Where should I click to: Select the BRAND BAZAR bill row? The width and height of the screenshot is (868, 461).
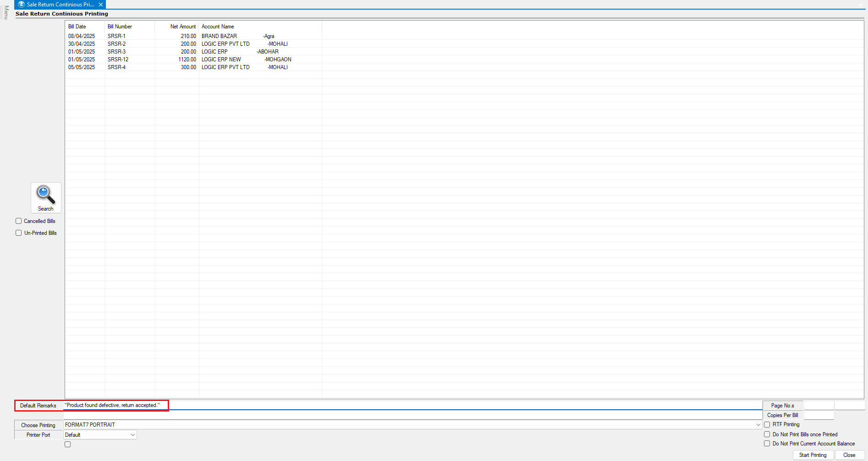tap(219, 36)
